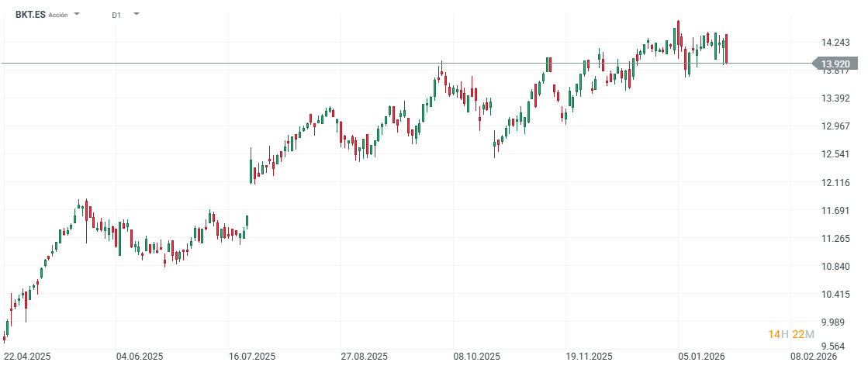Click the latest red candle on the chart
The height and width of the screenshot is (369, 868).
tap(726, 49)
